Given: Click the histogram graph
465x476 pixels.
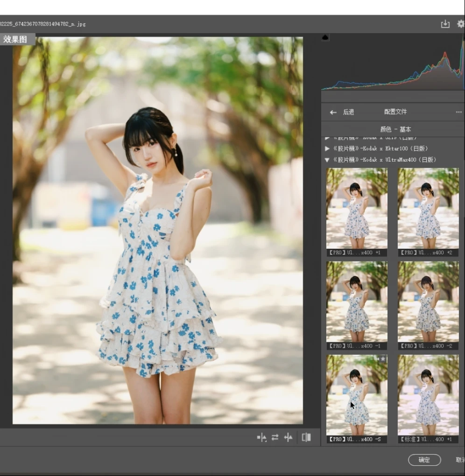Looking at the screenshot, I should coord(393,62).
